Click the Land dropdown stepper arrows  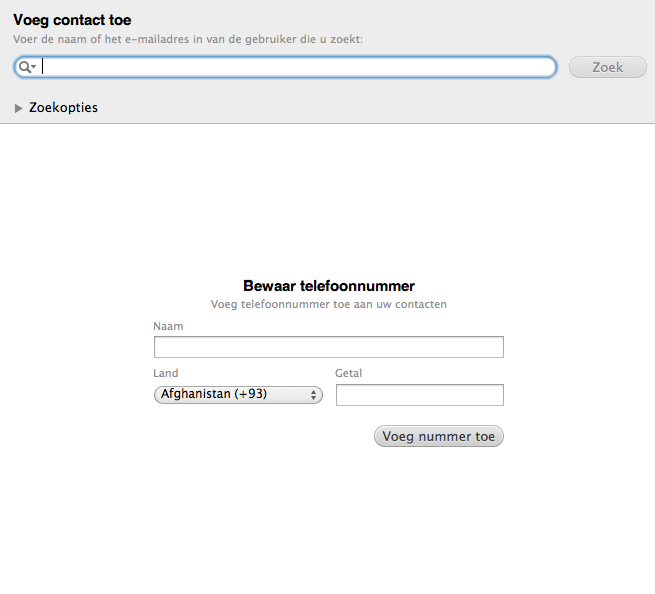pyautogui.click(x=314, y=395)
